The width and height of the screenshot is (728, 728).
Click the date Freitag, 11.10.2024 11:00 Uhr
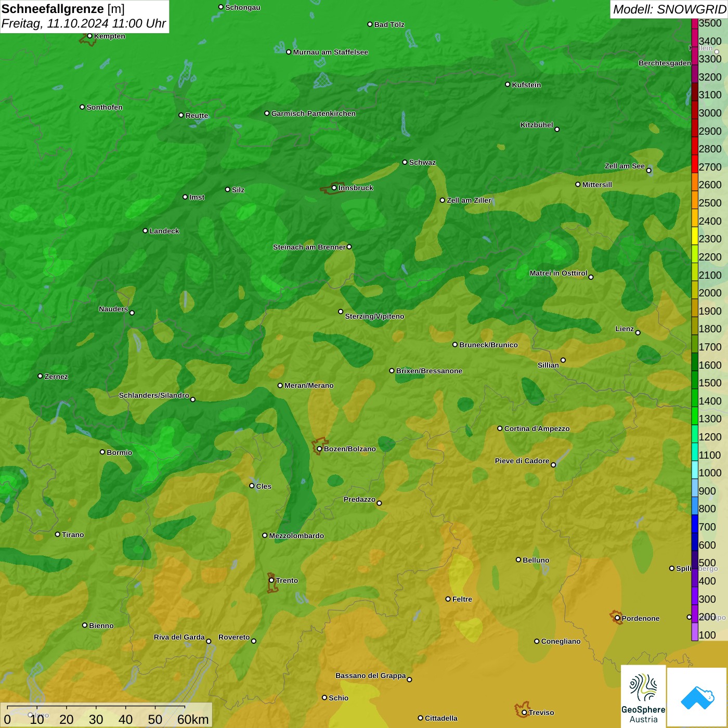point(84,23)
